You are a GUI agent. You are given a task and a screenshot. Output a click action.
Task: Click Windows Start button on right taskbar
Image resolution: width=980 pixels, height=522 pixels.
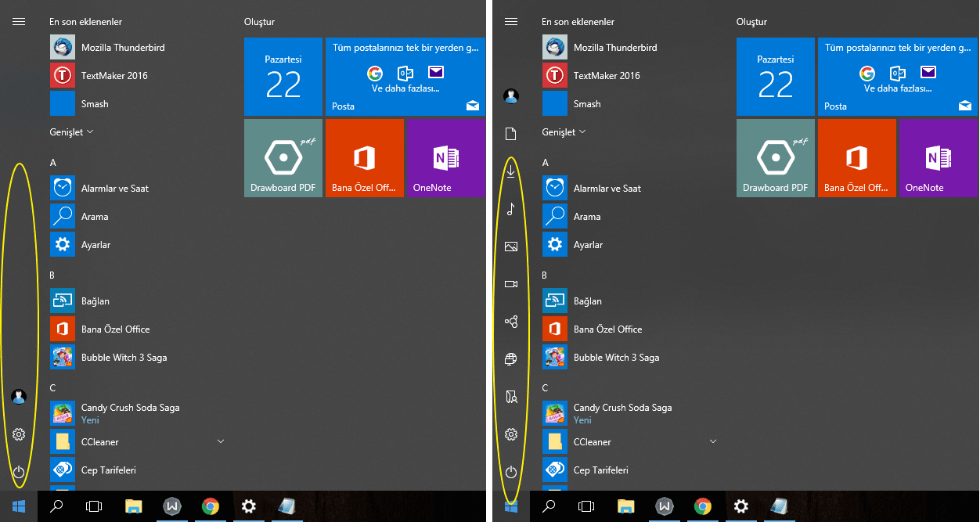pos(511,506)
